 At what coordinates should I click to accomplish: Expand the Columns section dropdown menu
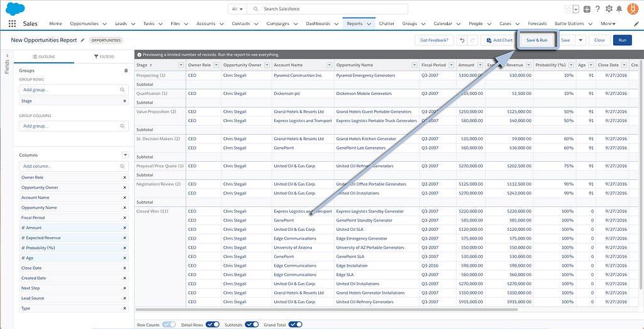tap(125, 155)
